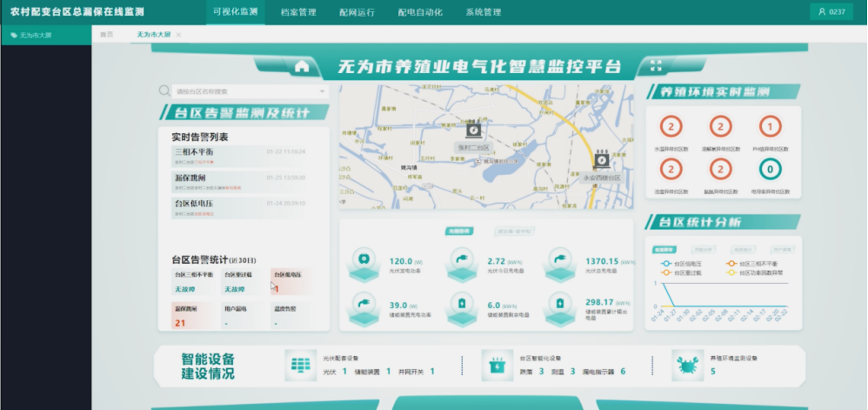The image size is (868, 410).
Task: Switch to the 首页 tab
Action: point(107,34)
